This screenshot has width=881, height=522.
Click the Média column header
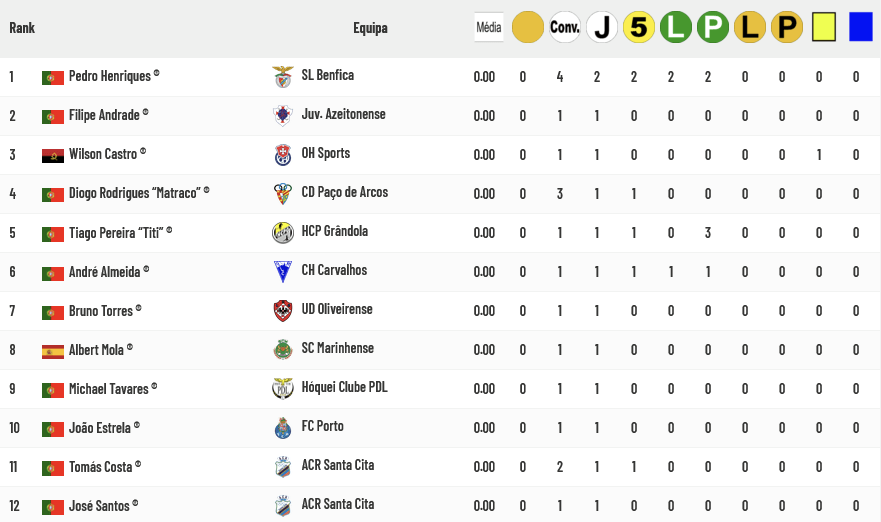(x=489, y=27)
